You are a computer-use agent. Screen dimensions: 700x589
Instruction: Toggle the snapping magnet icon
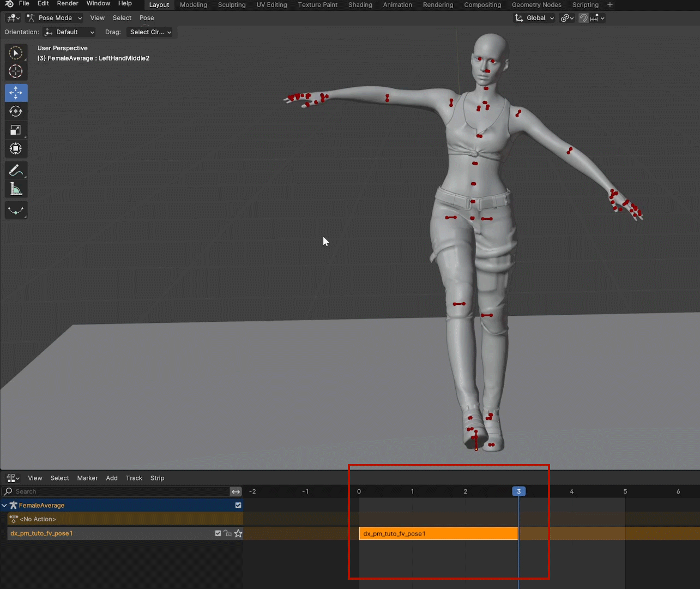click(583, 18)
